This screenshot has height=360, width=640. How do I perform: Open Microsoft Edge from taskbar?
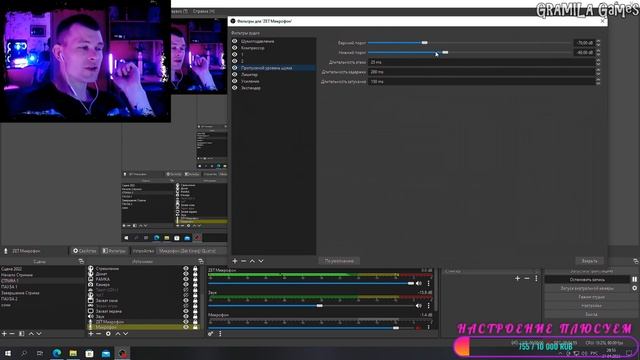(57, 353)
